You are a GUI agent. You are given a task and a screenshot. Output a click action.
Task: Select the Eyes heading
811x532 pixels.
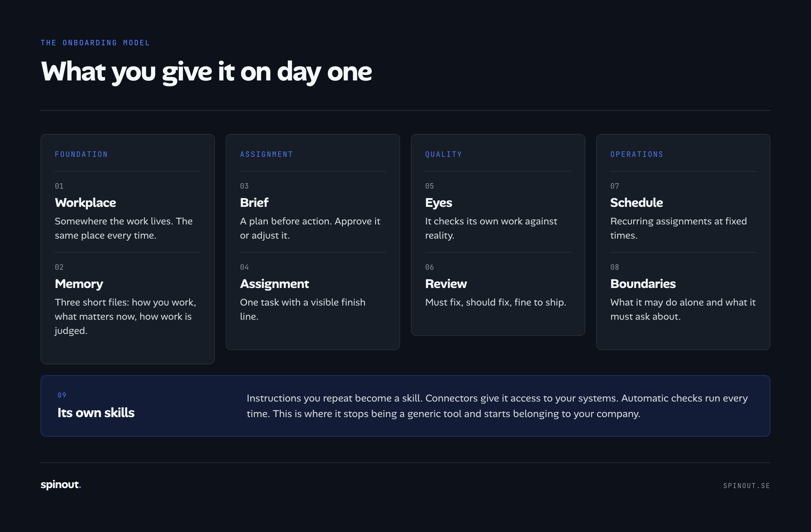(x=439, y=203)
